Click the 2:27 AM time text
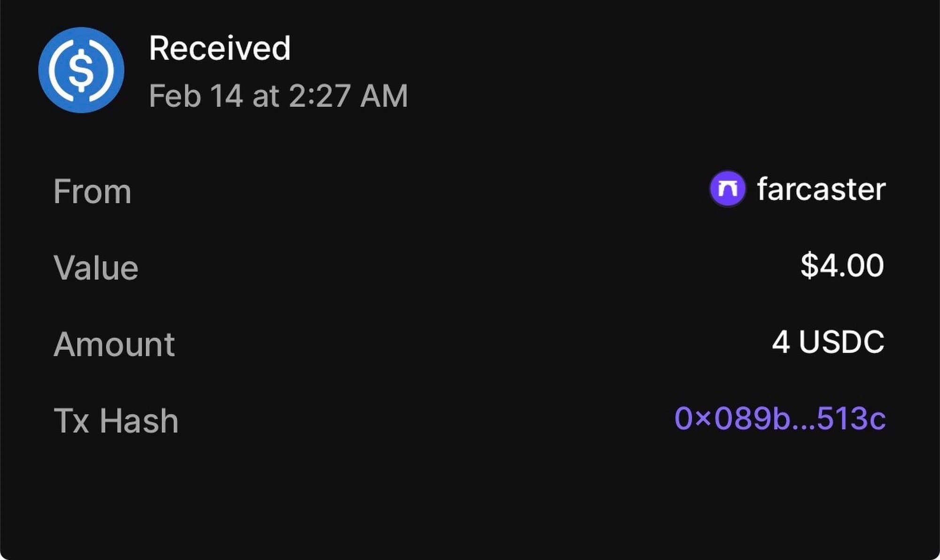This screenshot has width=940, height=560. pyautogui.click(x=348, y=96)
